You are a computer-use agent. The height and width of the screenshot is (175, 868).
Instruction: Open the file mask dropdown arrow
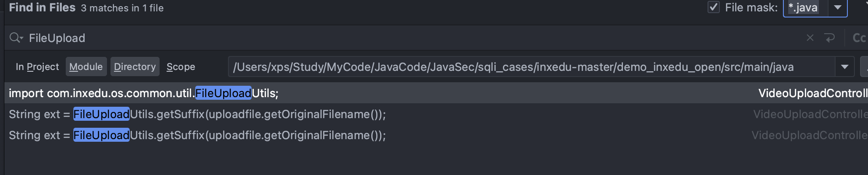pos(837,7)
